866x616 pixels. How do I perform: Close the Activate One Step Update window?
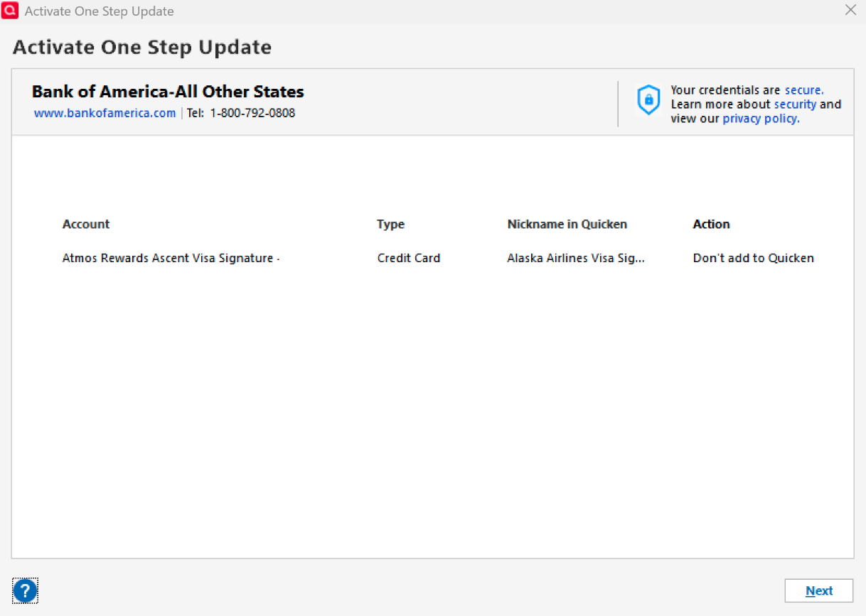(x=850, y=10)
